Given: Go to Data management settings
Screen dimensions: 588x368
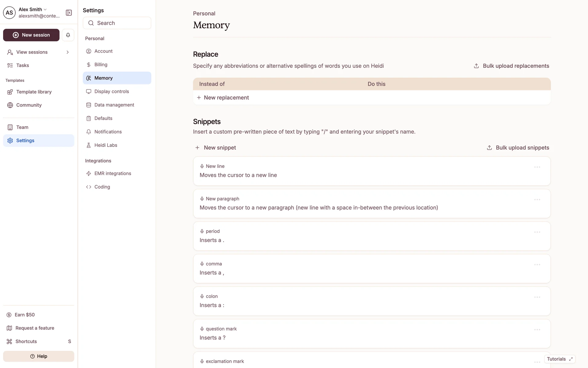Looking at the screenshot, I should tap(114, 105).
